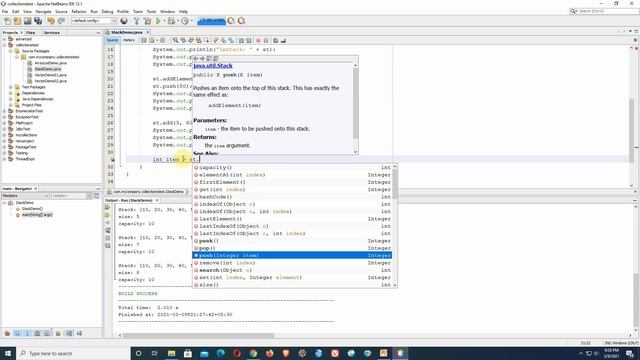Toggle the first Navigator filter icon at the bottom
Image resolution: width=640 pixels, height=360 pixels.
point(7,333)
